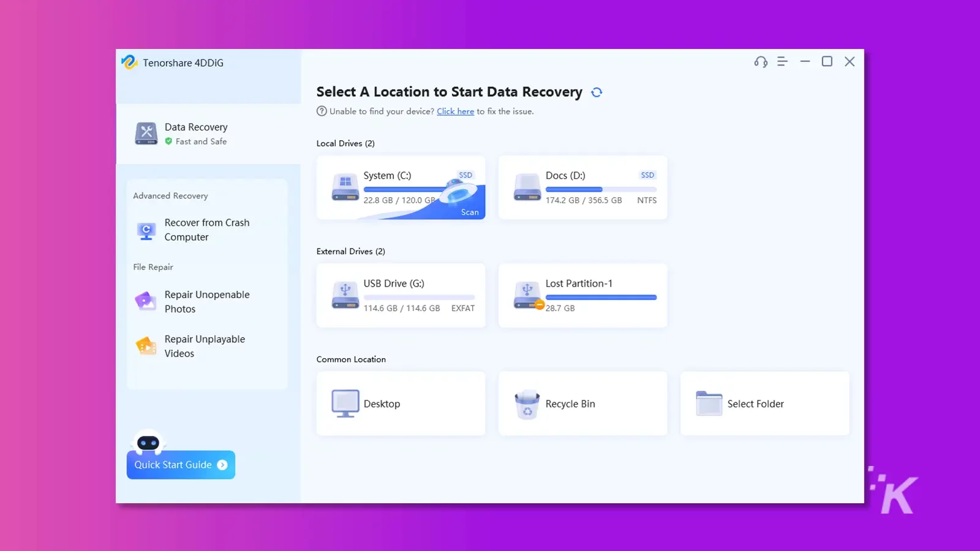The width and height of the screenshot is (980, 551).
Task: Click the help question mark icon
Action: coord(322,111)
